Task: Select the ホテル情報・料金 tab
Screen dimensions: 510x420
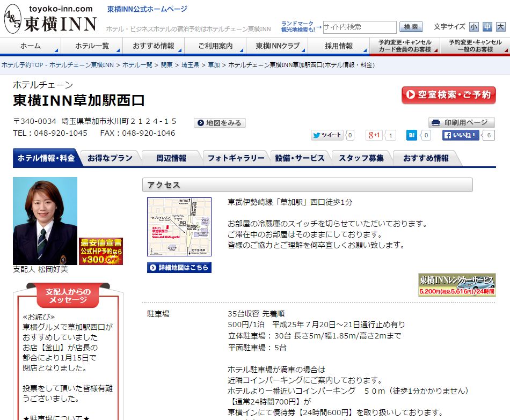Action: [46, 158]
